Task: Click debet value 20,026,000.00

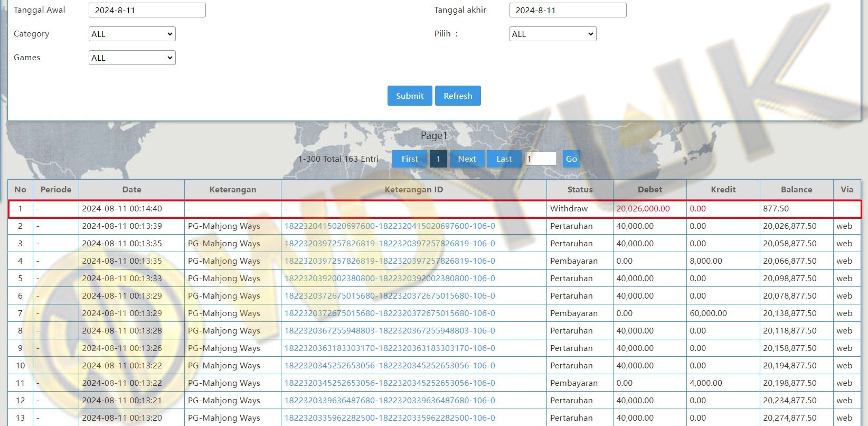Action: click(643, 208)
